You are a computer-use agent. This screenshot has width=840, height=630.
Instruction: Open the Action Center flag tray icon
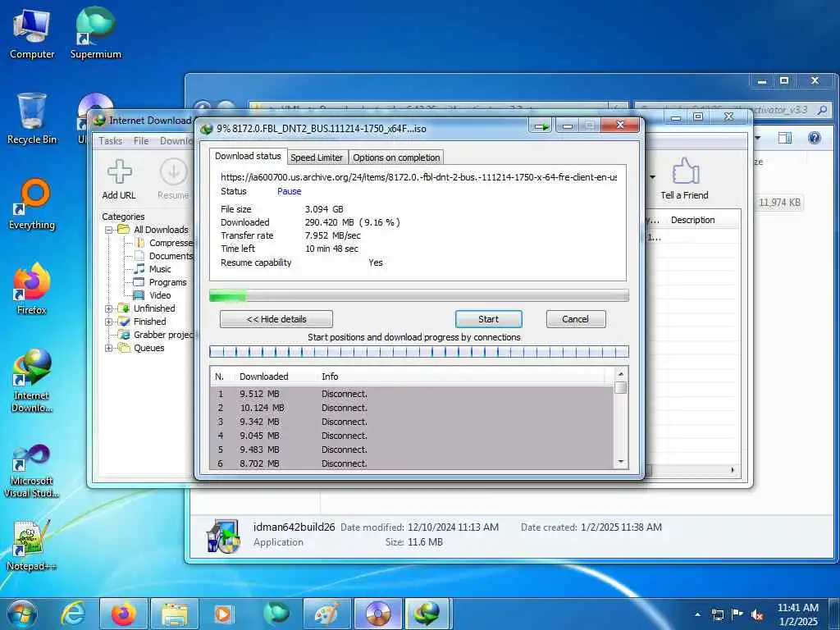point(737,614)
